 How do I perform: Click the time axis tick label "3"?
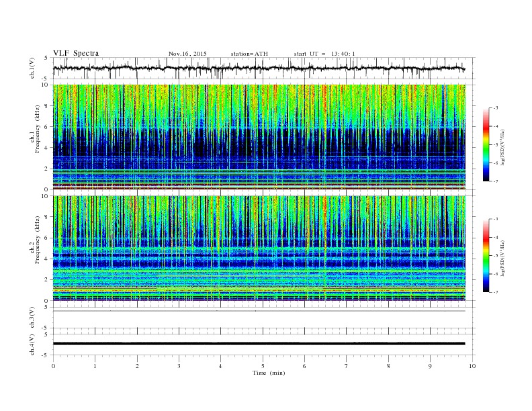point(179,366)
